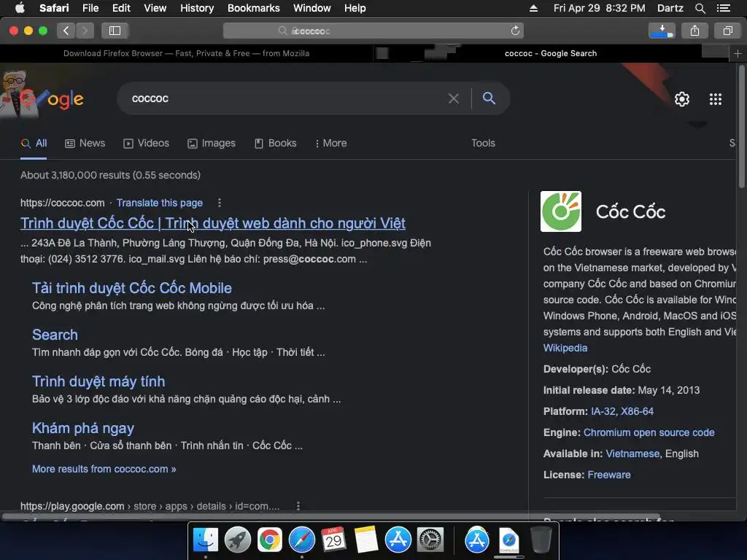Open options dots beside play.google.com result
The image size is (747, 560).
298,506
